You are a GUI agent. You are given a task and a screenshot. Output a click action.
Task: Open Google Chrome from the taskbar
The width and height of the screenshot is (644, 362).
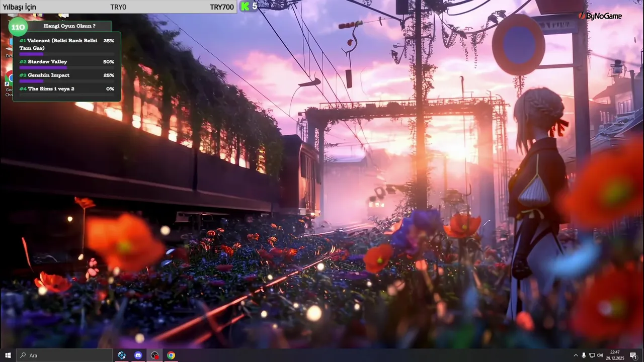(x=171, y=355)
